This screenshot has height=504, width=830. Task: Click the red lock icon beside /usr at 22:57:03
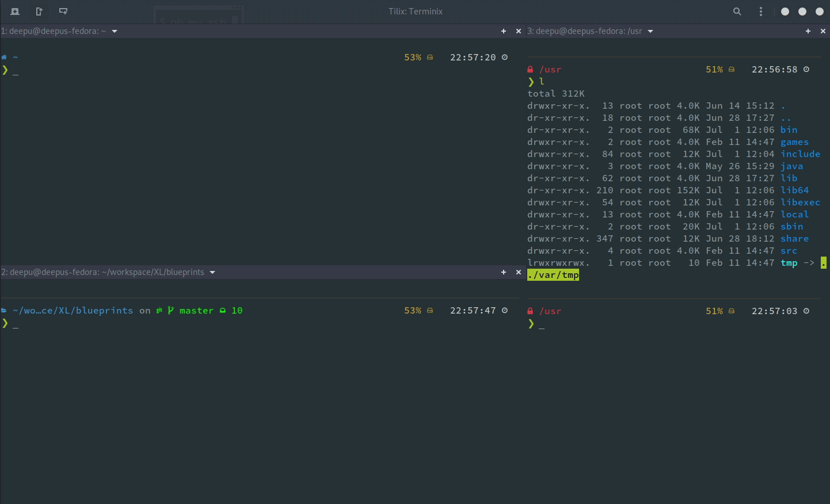(x=530, y=311)
